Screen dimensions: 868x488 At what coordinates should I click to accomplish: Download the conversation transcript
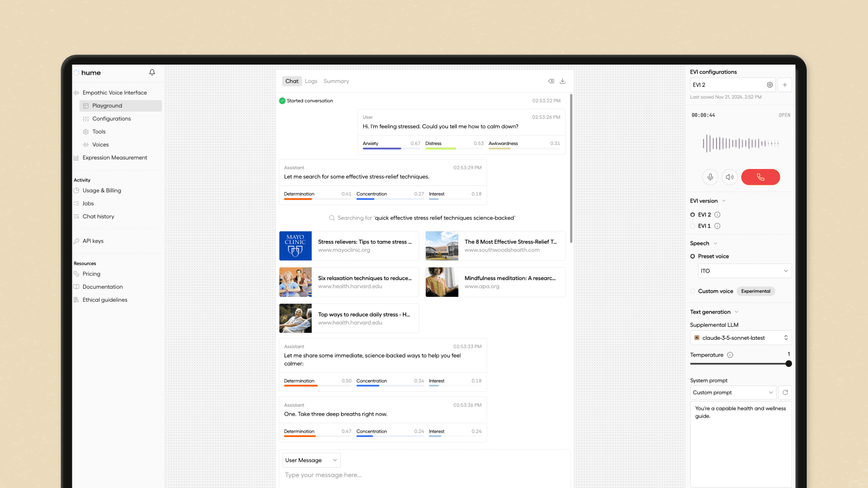point(563,81)
